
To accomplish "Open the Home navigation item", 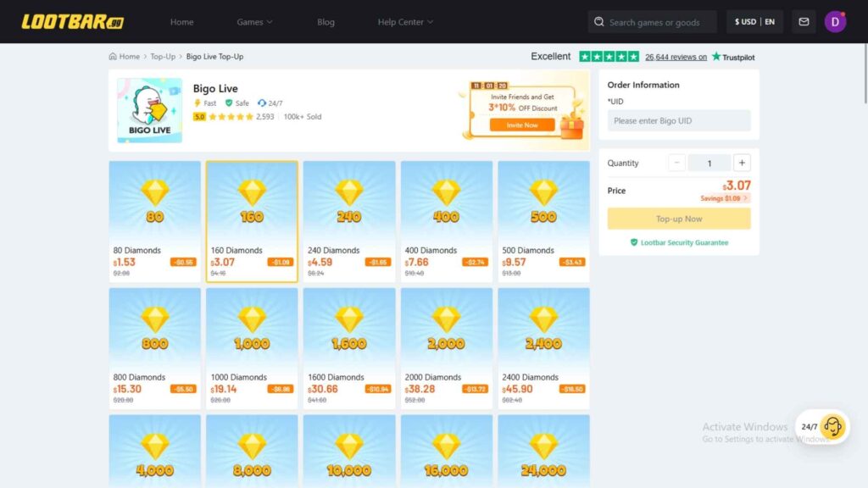I will tap(181, 22).
